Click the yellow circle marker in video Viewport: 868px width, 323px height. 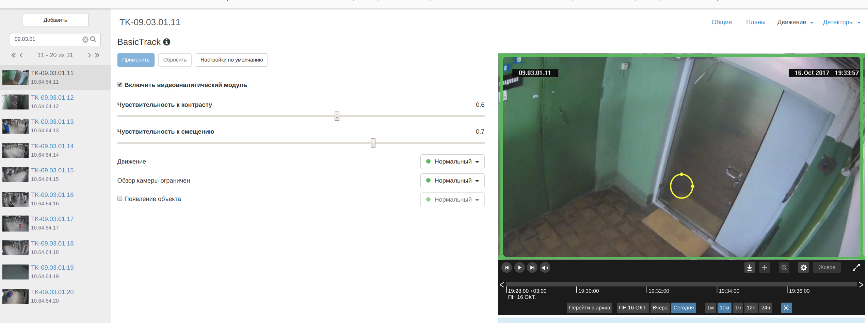coord(682,186)
